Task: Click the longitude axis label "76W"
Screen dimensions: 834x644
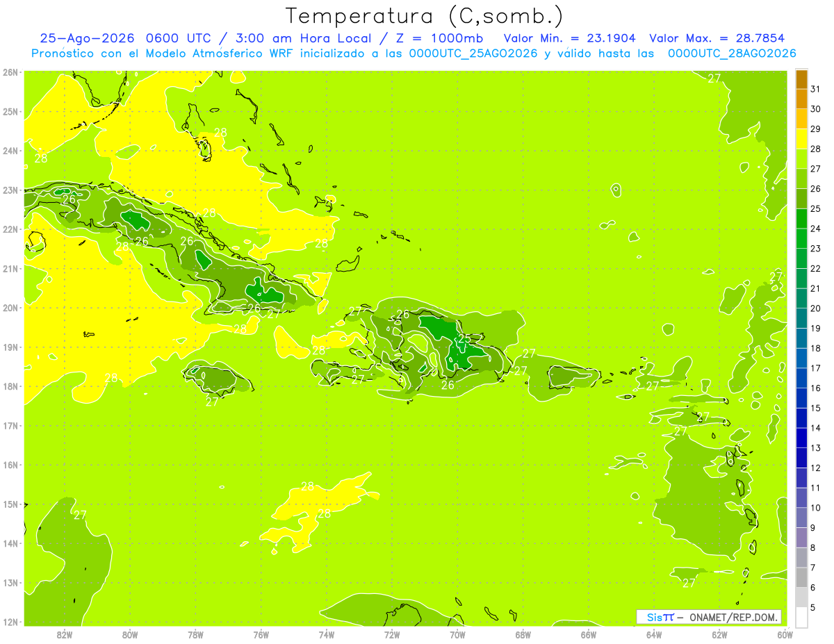Action: pyautogui.click(x=261, y=634)
